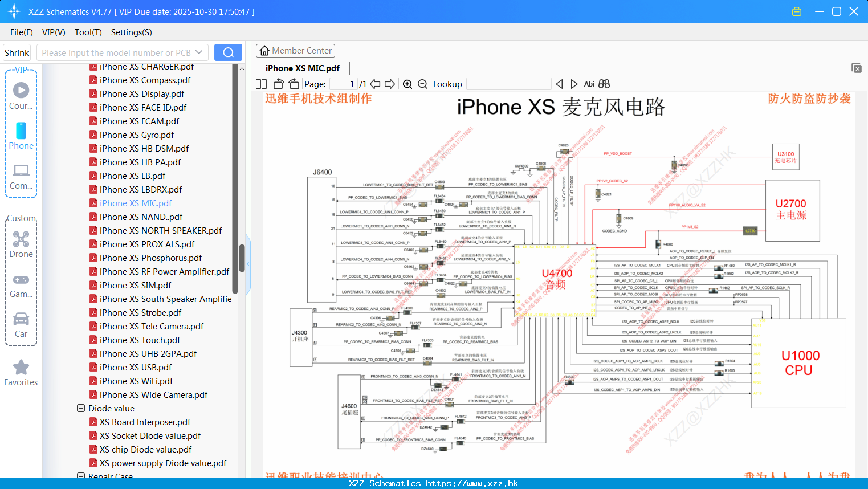868x489 pixels.
Task: Open the File(F) menu
Action: click(22, 32)
